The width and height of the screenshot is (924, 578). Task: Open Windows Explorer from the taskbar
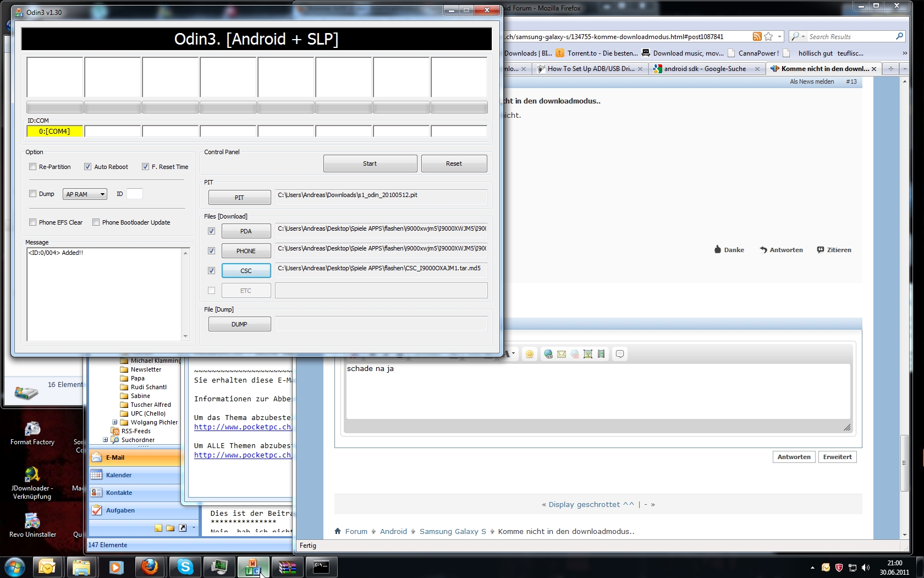81,567
